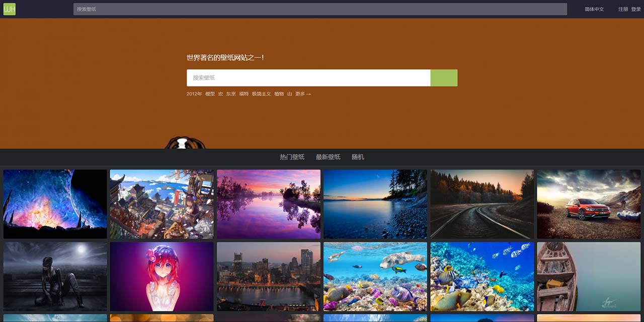This screenshot has height=322, width=644.
Task: Open the purple sunset lake wallpaper
Action: coord(269,204)
